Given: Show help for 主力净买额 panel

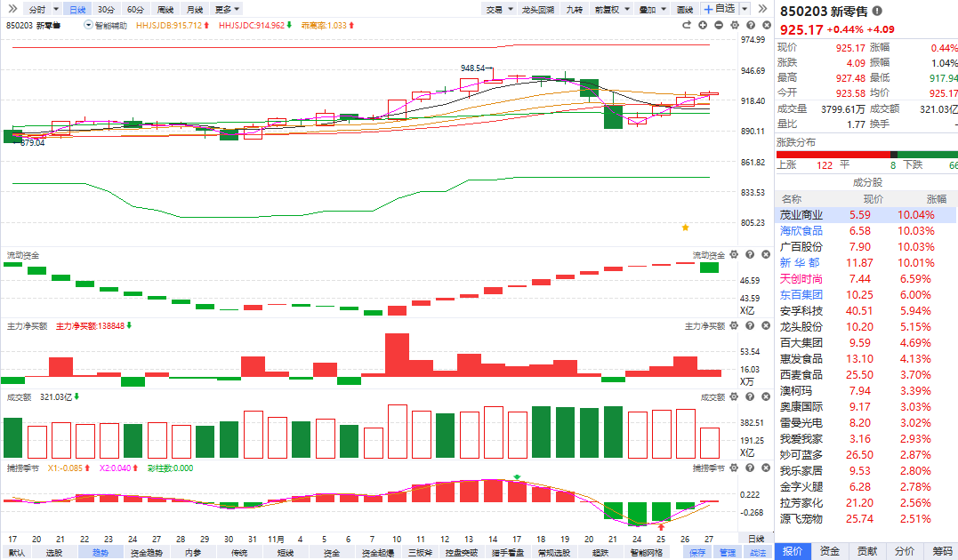Looking at the screenshot, I should click(x=750, y=325).
